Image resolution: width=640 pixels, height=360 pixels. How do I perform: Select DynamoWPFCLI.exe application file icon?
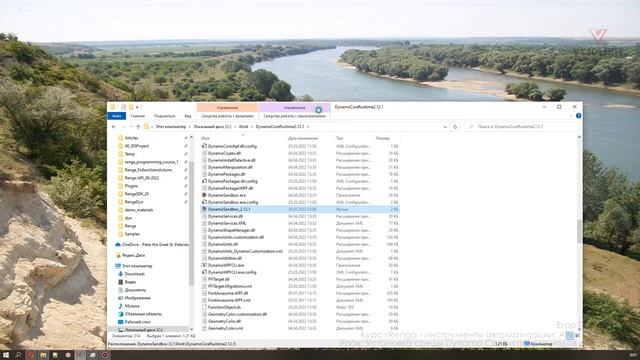[204, 265]
